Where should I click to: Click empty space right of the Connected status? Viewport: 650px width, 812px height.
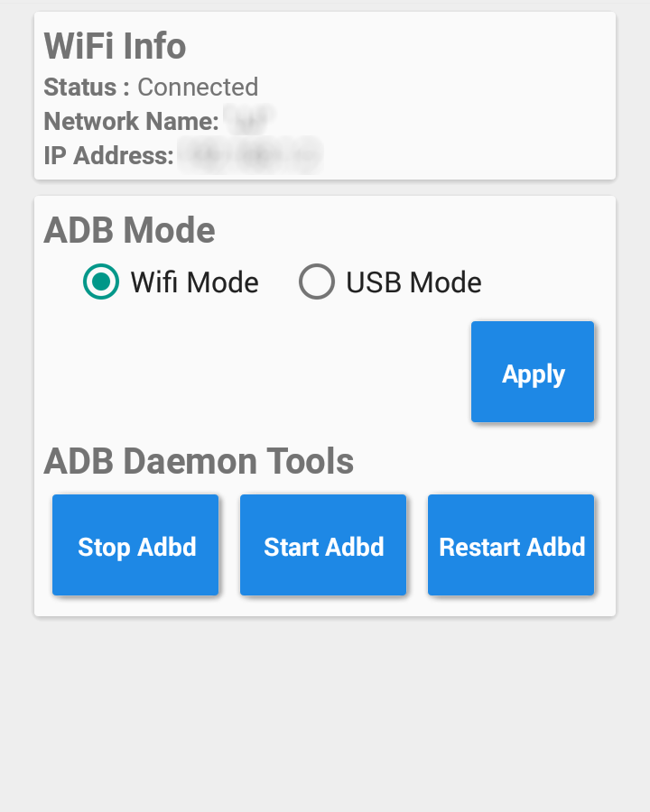point(433,88)
